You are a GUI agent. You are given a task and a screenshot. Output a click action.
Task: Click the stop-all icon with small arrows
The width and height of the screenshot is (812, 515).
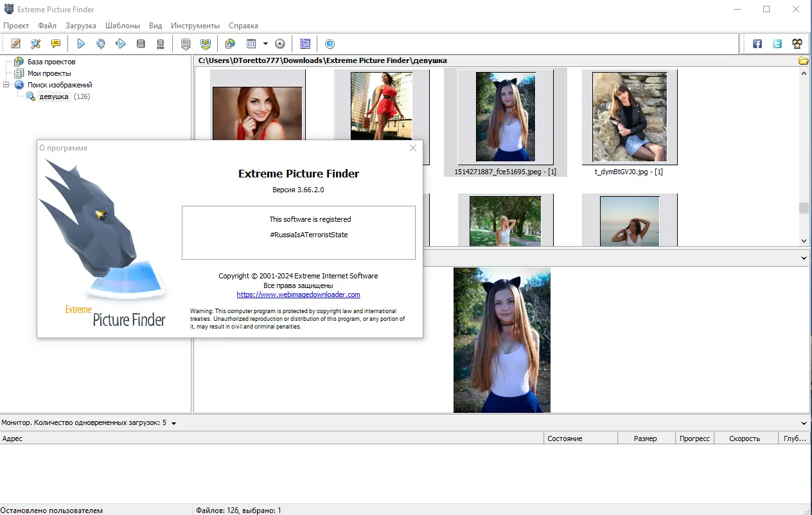[161, 44]
